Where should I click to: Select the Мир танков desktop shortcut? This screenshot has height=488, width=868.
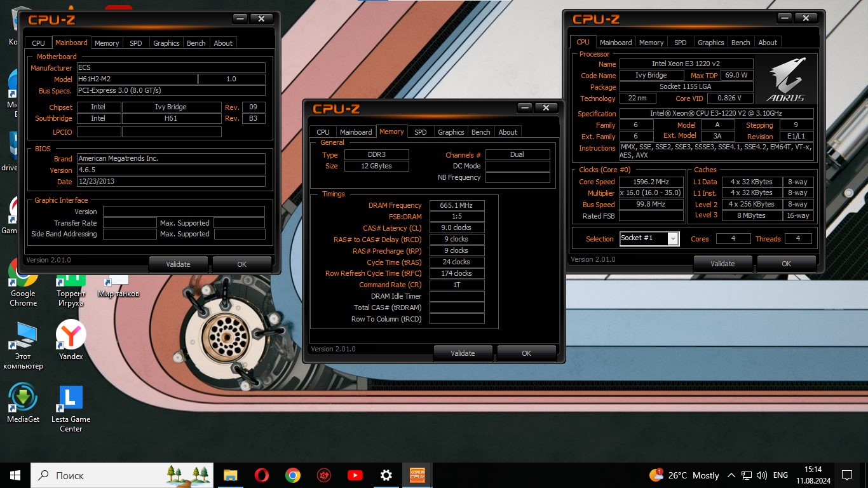click(118, 286)
